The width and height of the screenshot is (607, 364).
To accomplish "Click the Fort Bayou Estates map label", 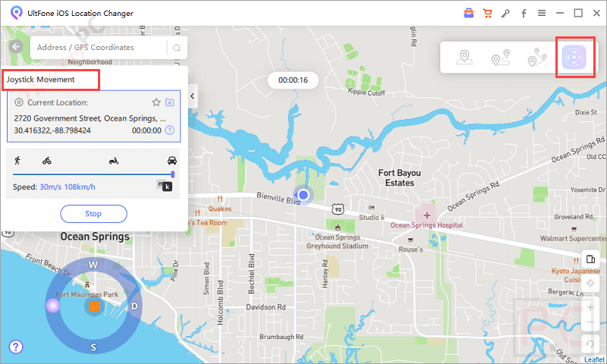I will 400,177.
